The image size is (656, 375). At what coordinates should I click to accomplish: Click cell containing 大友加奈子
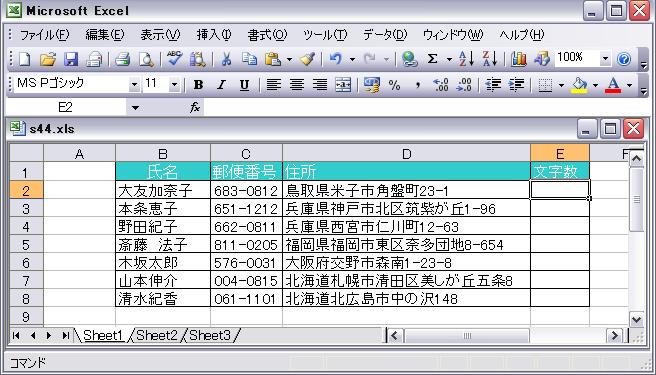click(x=163, y=190)
